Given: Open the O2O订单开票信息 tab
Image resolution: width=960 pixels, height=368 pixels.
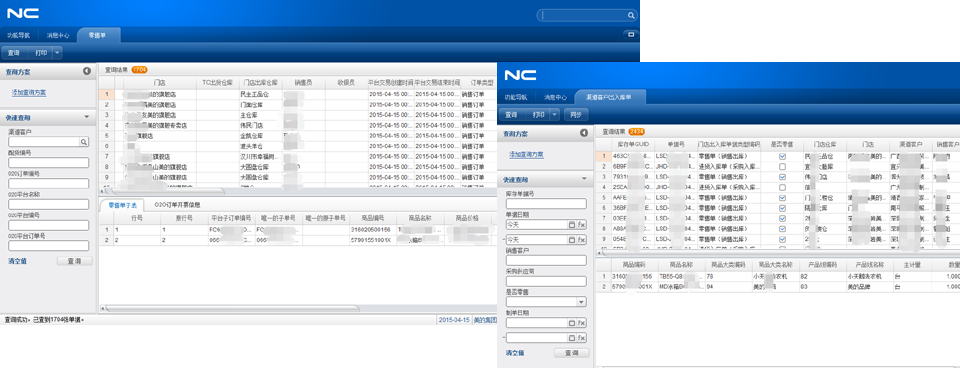Looking at the screenshot, I should pos(178,205).
